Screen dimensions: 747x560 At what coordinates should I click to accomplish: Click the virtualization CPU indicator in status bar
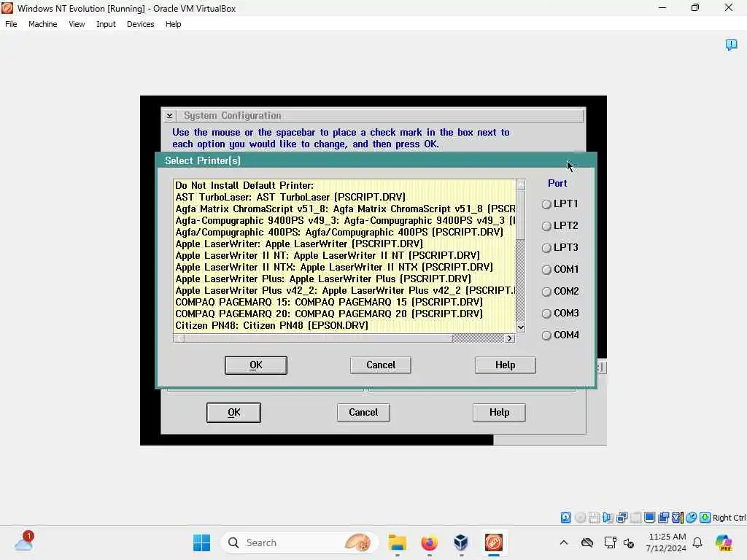(678, 518)
